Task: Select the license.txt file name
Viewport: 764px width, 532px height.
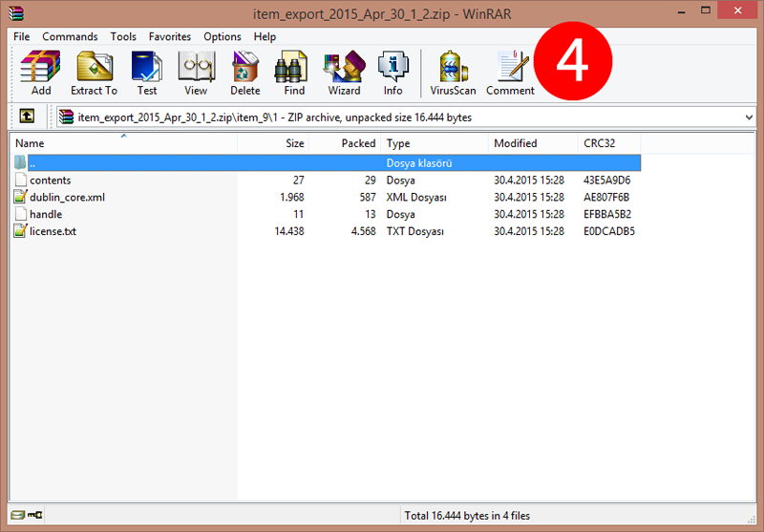Action: click(x=53, y=231)
